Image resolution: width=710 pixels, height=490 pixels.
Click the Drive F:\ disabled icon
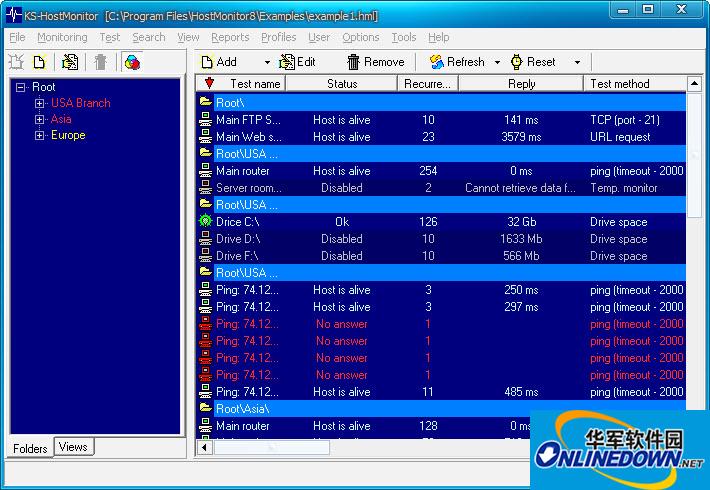206,255
